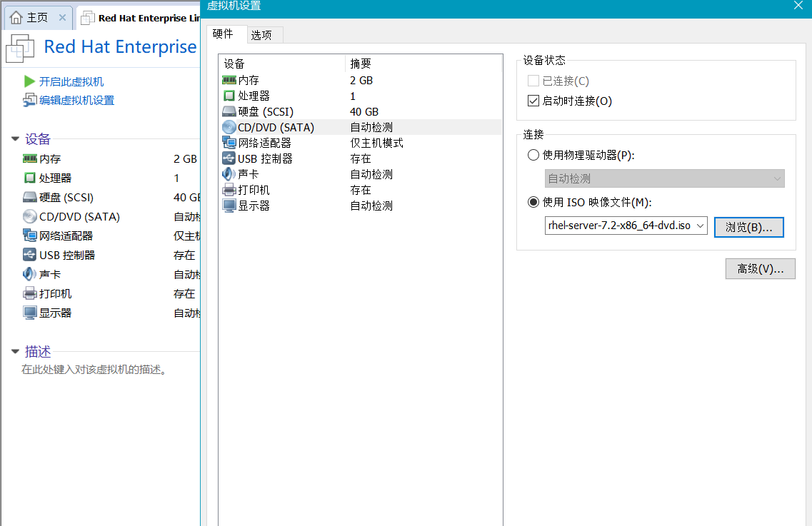Click the 开启此虚拟机 link
Screen dimensions: 812x526
[71, 81]
